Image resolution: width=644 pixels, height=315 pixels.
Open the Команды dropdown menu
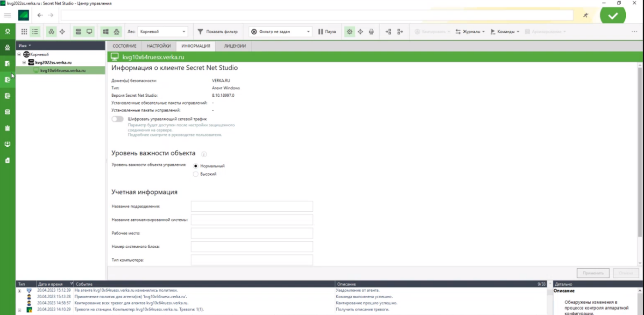tap(505, 32)
